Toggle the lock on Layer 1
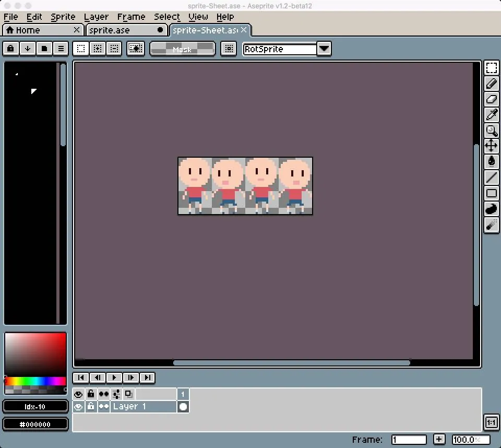501x448 pixels. tap(91, 407)
